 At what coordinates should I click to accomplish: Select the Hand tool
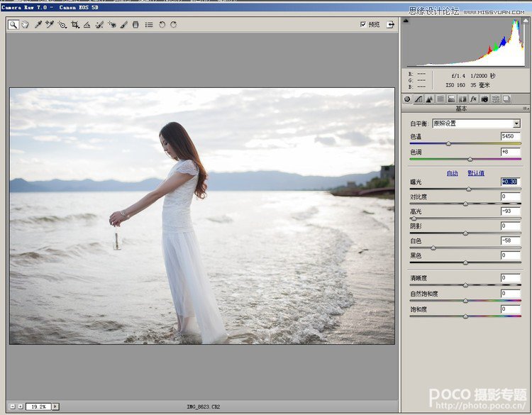[25, 24]
